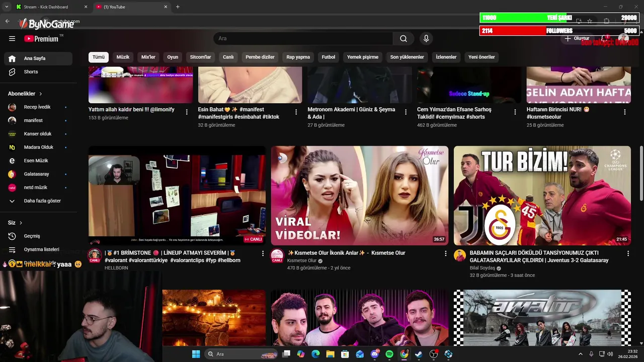
Task: Click HELLBORN channel avatar
Action: [95, 255]
